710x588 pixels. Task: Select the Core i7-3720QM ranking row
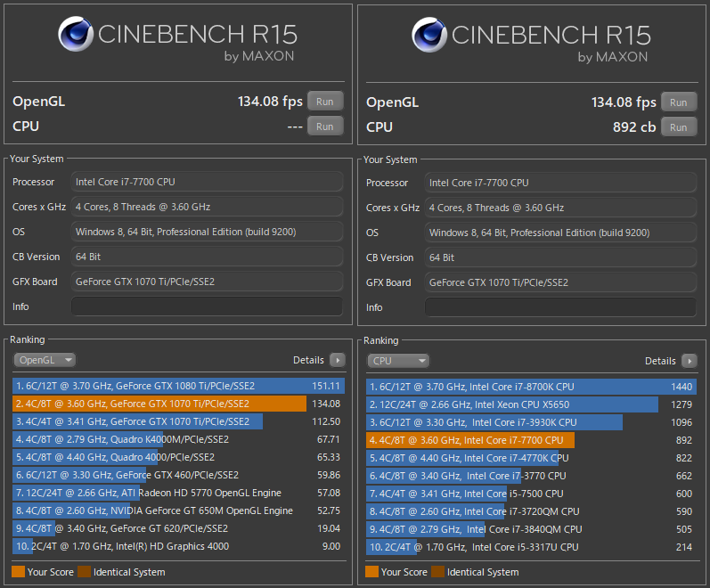531,511
